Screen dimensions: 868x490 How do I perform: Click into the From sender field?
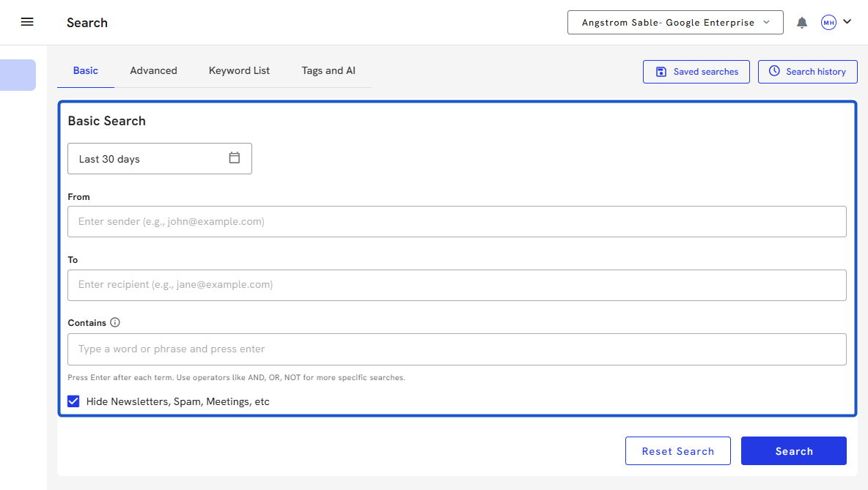tap(457, 221)
